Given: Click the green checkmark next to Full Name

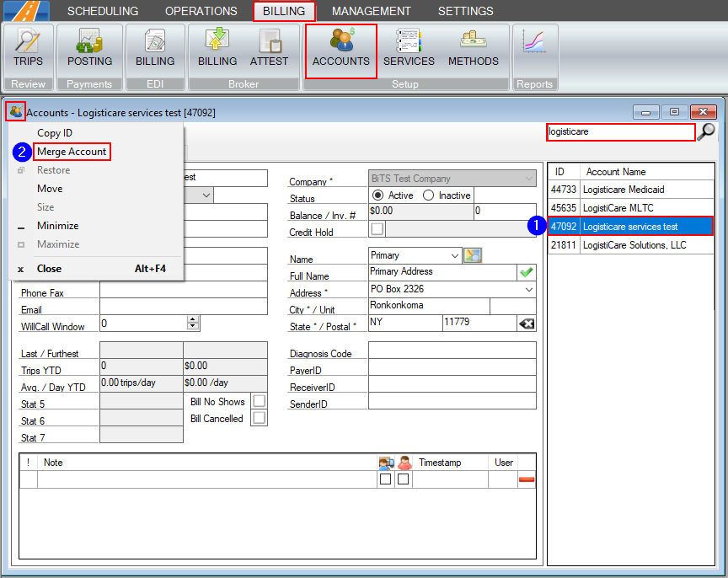Looking at the screenshot, I should click(x=527, y=272).
